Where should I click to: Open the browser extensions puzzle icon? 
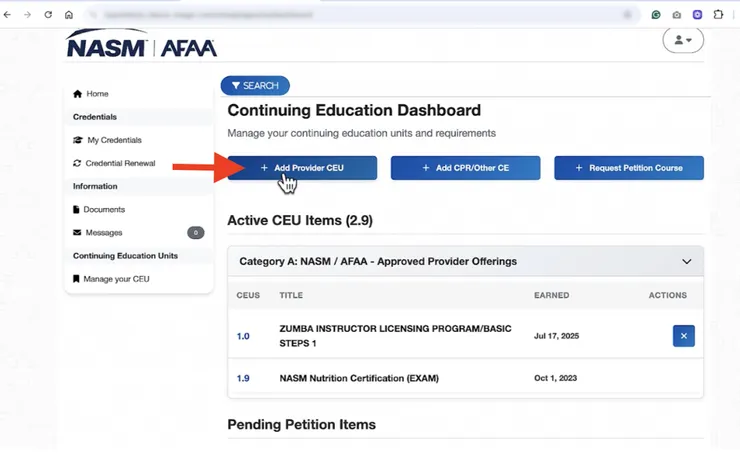tap(718, 15)
